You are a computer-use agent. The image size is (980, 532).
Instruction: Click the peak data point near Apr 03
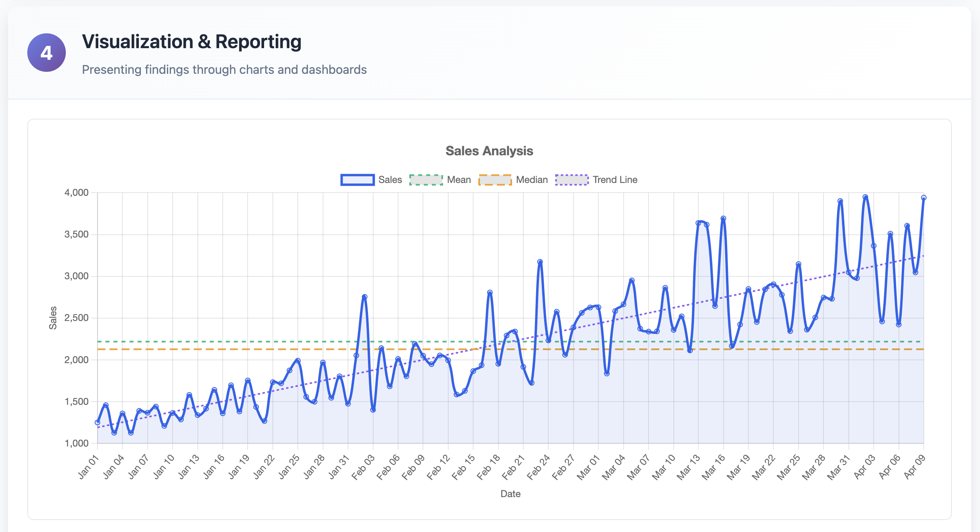[865, 197]
